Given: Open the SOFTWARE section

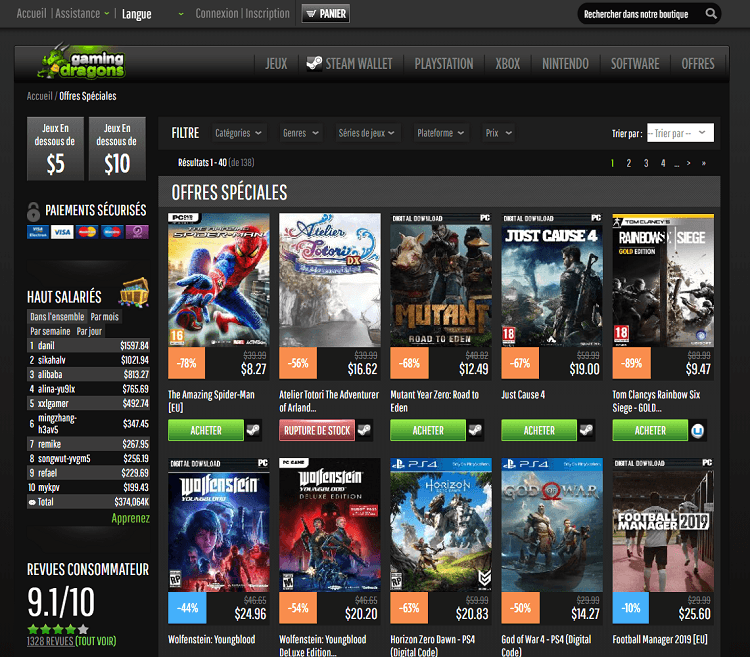Looking at the screenshot, I should pos(635,64).
